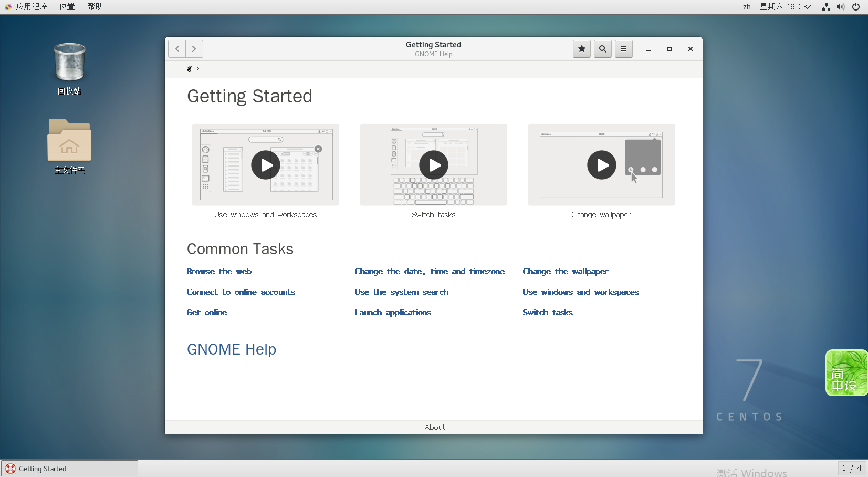Click the zh input language indicator
Screen dimensions: 868x477
click(x=747, y=7)
